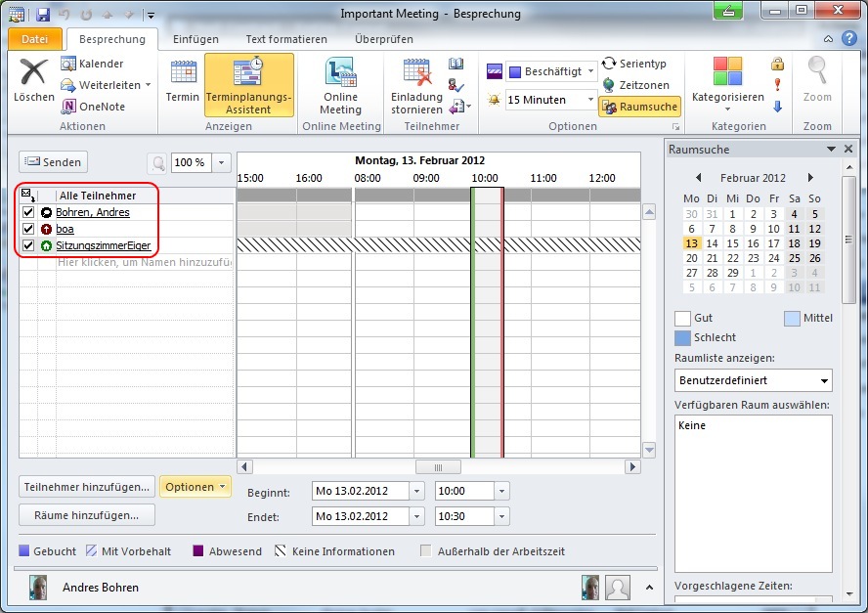Open the Text formatieren tab
Image resolution: width=868 pixels, height=613 pixels.
pos(286,39)
